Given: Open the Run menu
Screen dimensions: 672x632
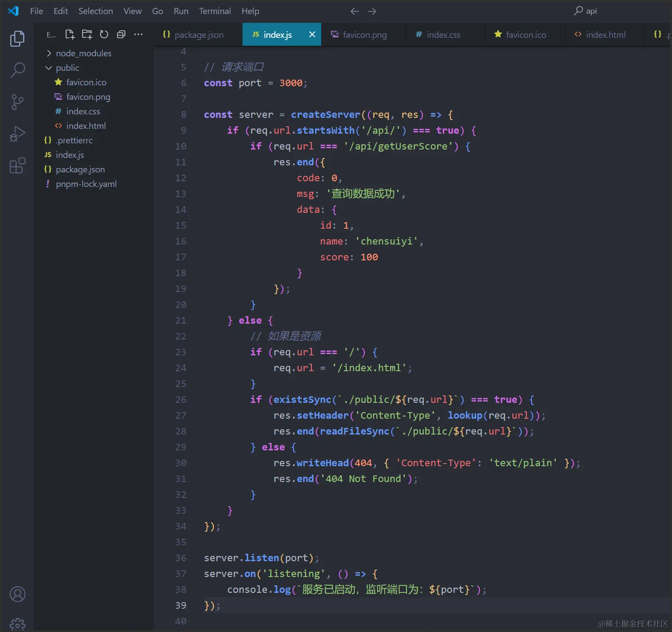Looking at the screenshot, I should point(181,11).
